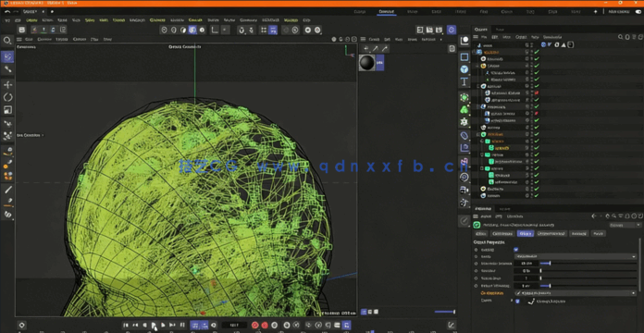Open the first dropdown under Object Properties
The height and width of the screenshot is (333, 644).
coord(575,256)
